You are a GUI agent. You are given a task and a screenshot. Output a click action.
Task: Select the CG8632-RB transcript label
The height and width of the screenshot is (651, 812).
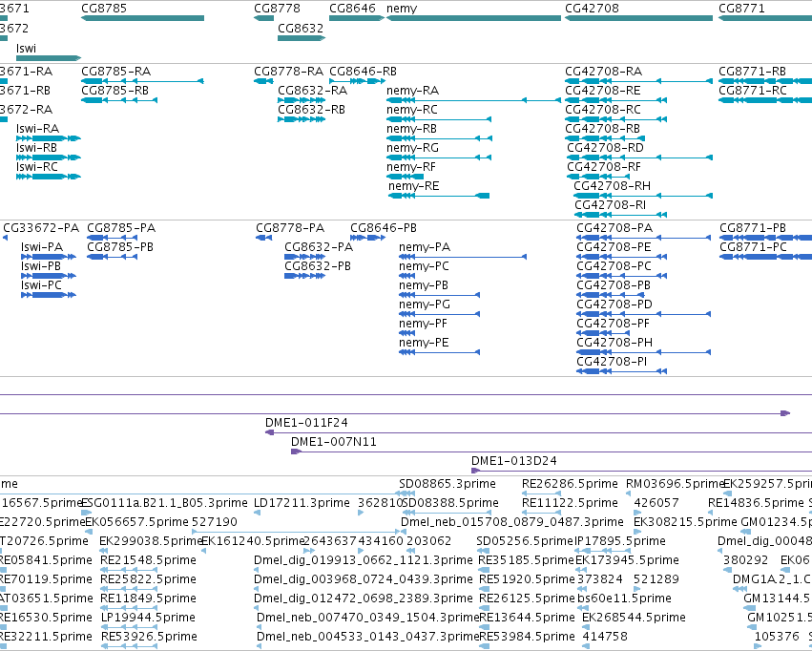(x=311, y=109)
